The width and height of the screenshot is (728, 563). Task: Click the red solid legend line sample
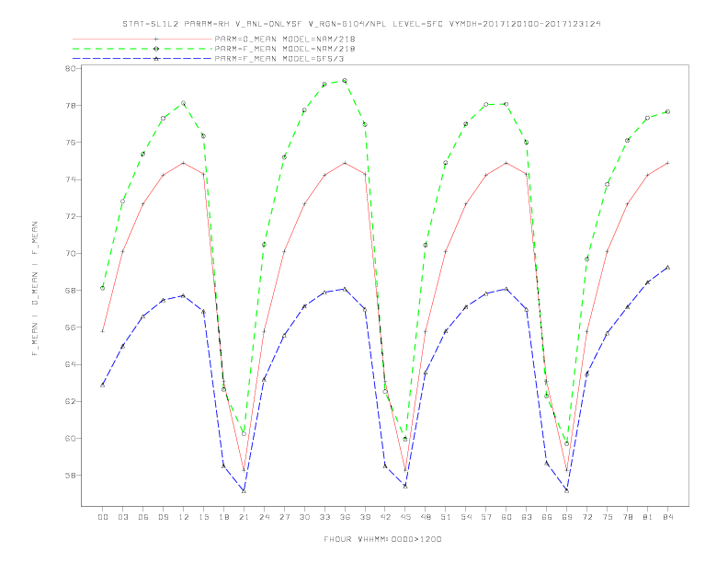coord(142,39)
